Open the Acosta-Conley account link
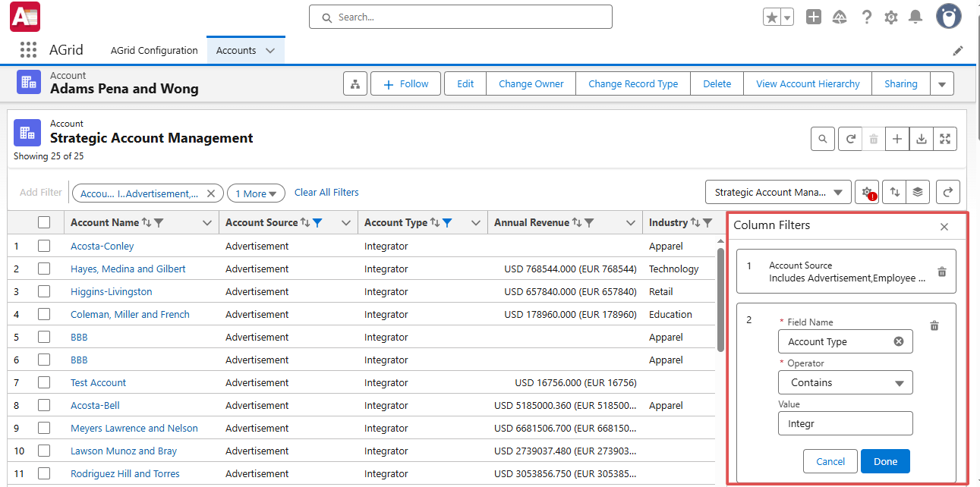The height and width of the screenshot is (487, 980). [x=102, y=246]
